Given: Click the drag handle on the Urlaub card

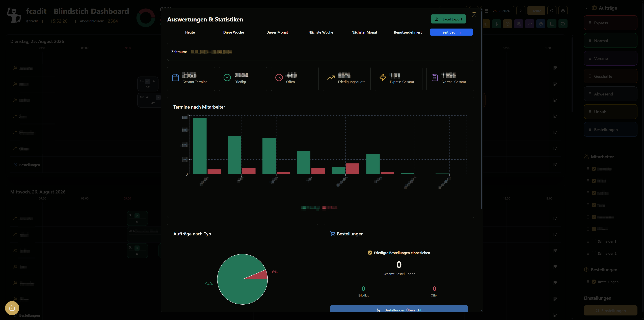Looking at the screenshot, I should click(x=590, y=112).
